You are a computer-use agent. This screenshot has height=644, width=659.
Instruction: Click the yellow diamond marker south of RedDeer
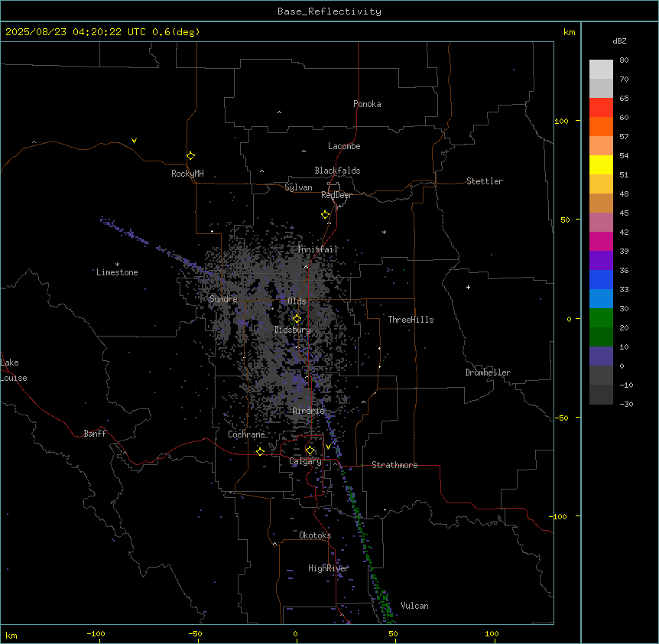[326, 215]
